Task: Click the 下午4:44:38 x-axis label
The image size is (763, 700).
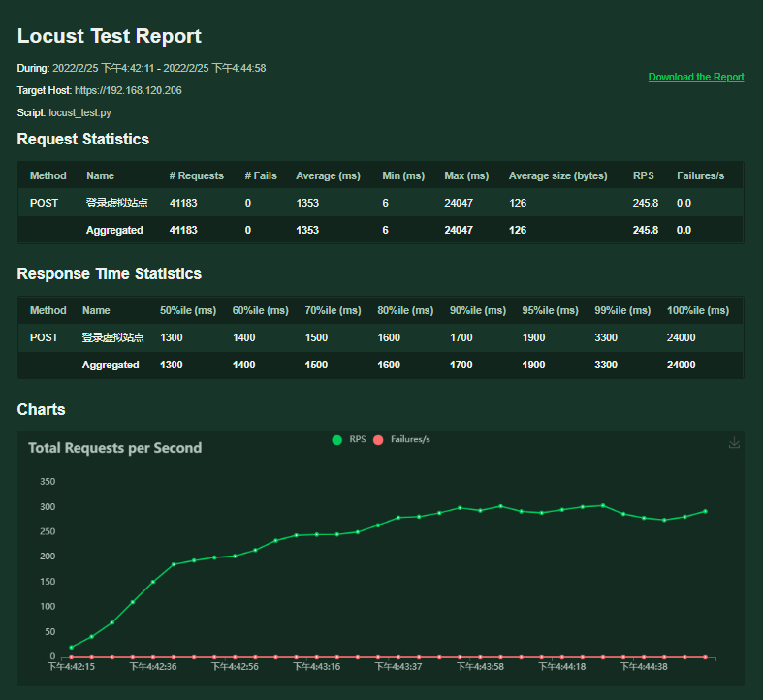Action: (x=644, y=667)
